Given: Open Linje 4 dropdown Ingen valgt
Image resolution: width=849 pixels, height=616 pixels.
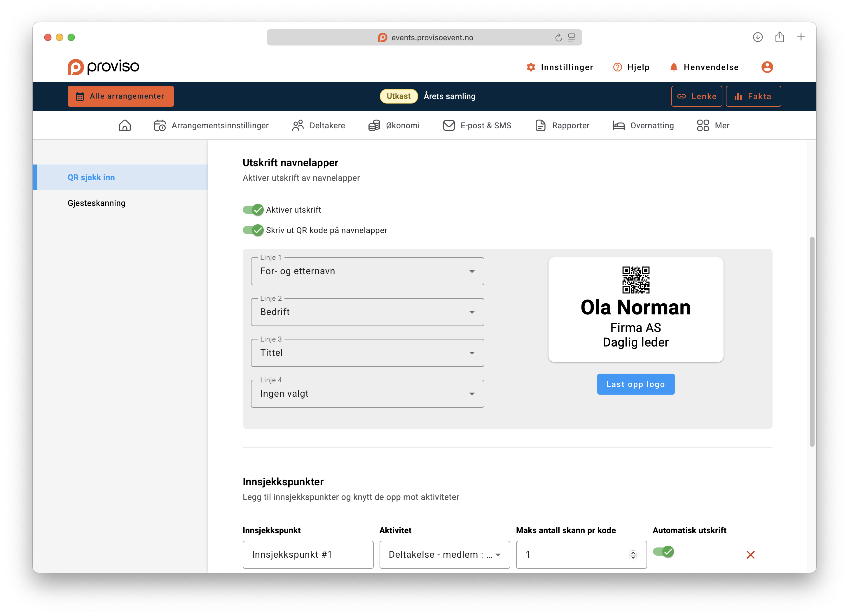Looking at the screenshot, I should [367, 394].
